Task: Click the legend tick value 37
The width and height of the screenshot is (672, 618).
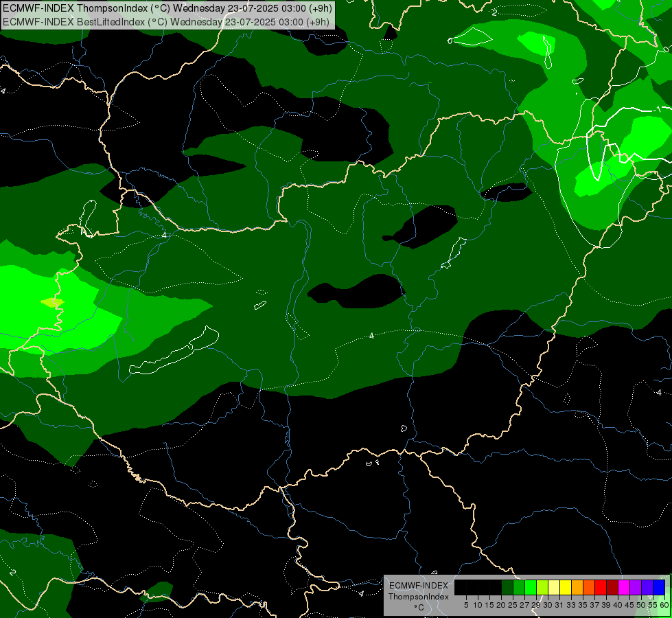Action: pos(594,605)
